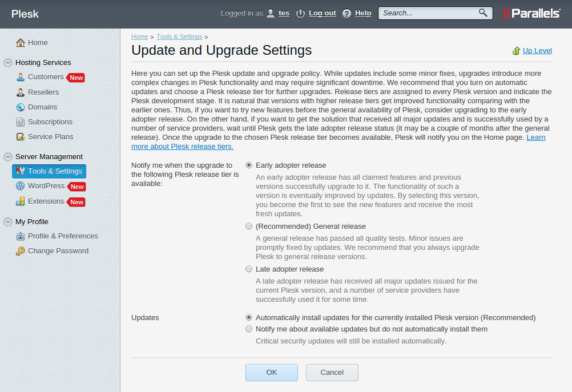Click the green Up Level arrow icon
The width and height of the screenshot is (572, 392).
(516, 51)
